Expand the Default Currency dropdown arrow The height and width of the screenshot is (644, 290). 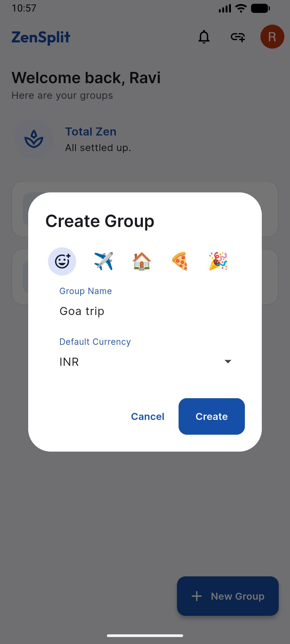pyautogui.click(x=228, y=361)
